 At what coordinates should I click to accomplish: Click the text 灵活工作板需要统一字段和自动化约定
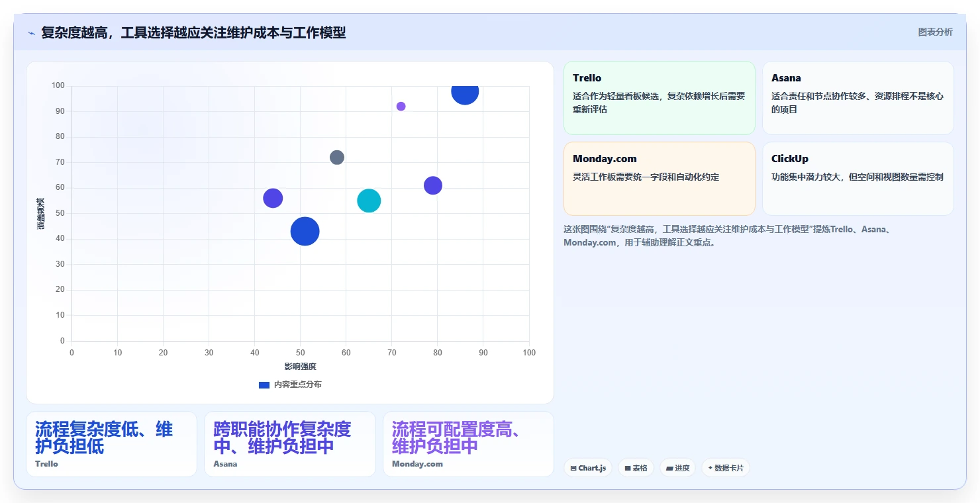coord(646,177)
